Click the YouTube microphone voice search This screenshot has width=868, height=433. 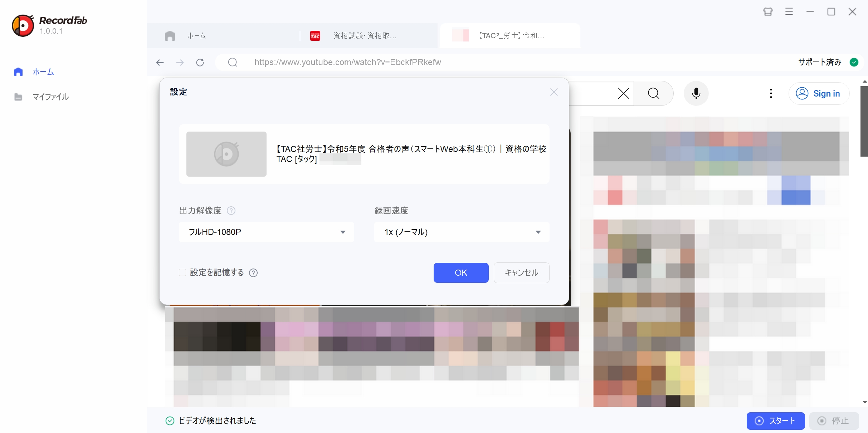click(x=696, y=94)
